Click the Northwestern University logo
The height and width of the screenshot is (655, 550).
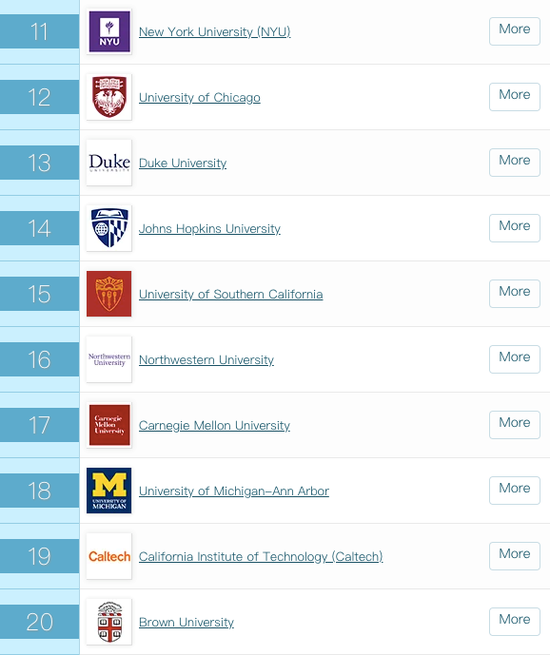tap(109, 359)
